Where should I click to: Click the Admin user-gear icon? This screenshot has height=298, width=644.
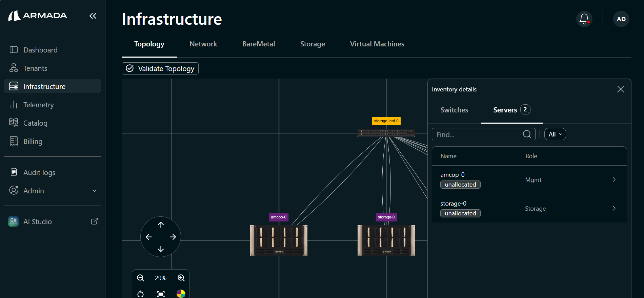(x=14, y=190)
